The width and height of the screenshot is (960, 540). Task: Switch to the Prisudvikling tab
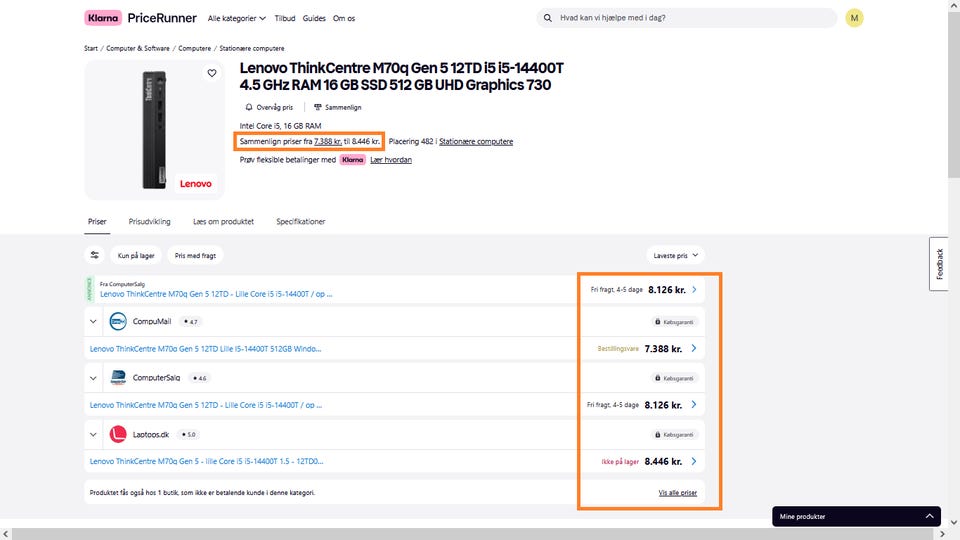[x=149, y=222]
